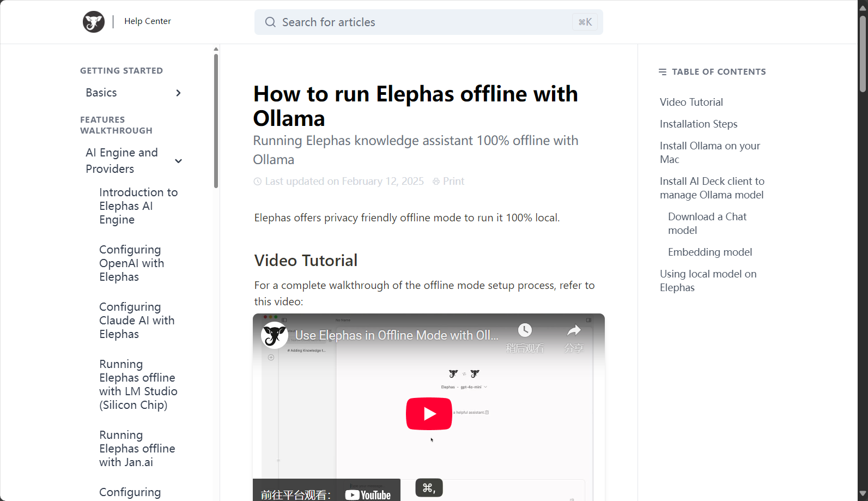Click the Table of Contents list icon
Image resolution: width=868 pixels, height=501 pixels.
pyautogui.click(x=663, y=72)
